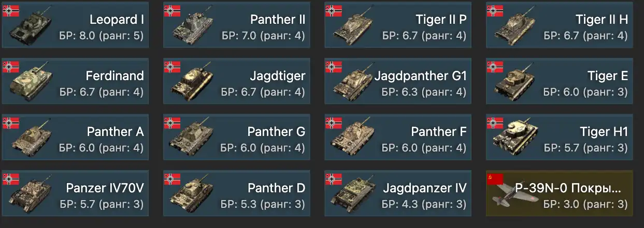Choose the Panther A card

(75, 137)
